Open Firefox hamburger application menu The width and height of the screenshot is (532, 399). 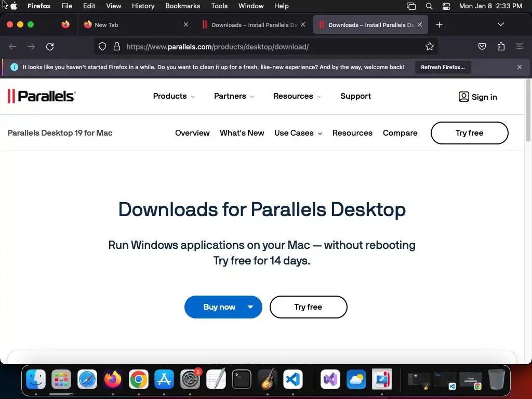[519, 46]
